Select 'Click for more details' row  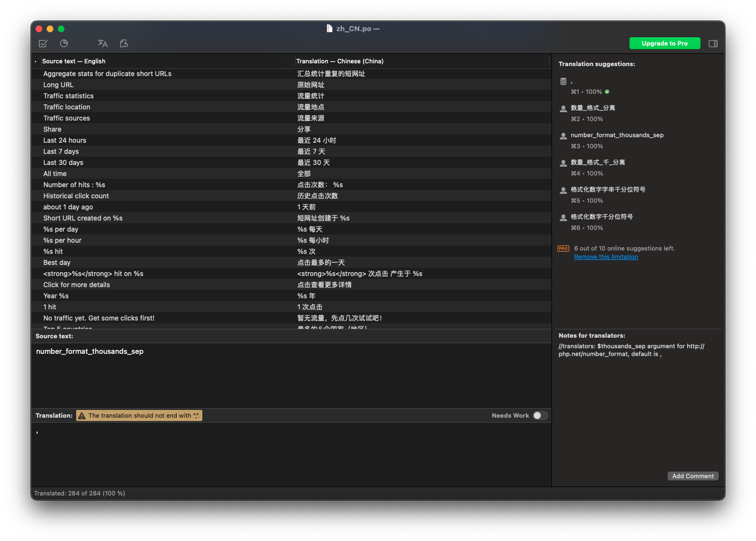(x=291, y=284)
